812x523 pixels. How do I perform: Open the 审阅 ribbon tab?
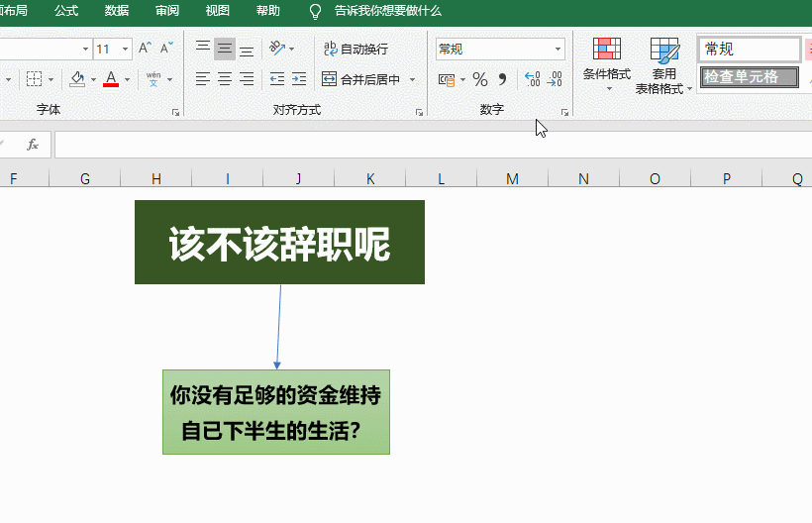click(x=167, y=11)
